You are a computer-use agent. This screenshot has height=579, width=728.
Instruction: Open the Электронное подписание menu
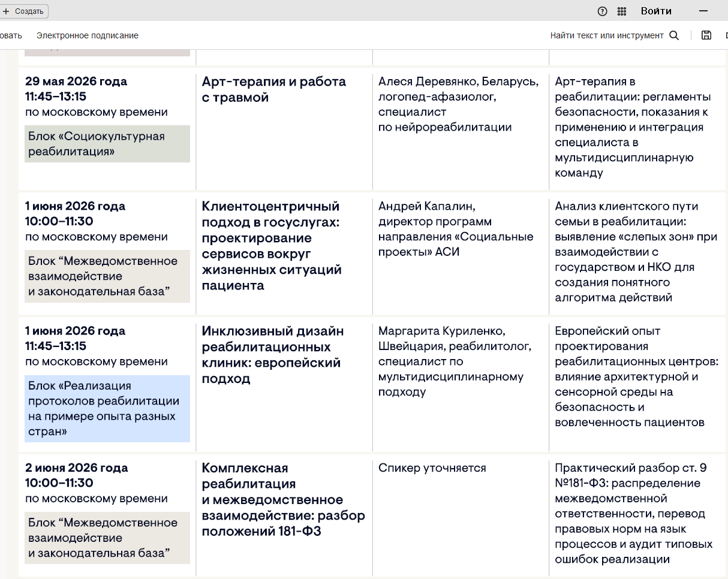87,35
